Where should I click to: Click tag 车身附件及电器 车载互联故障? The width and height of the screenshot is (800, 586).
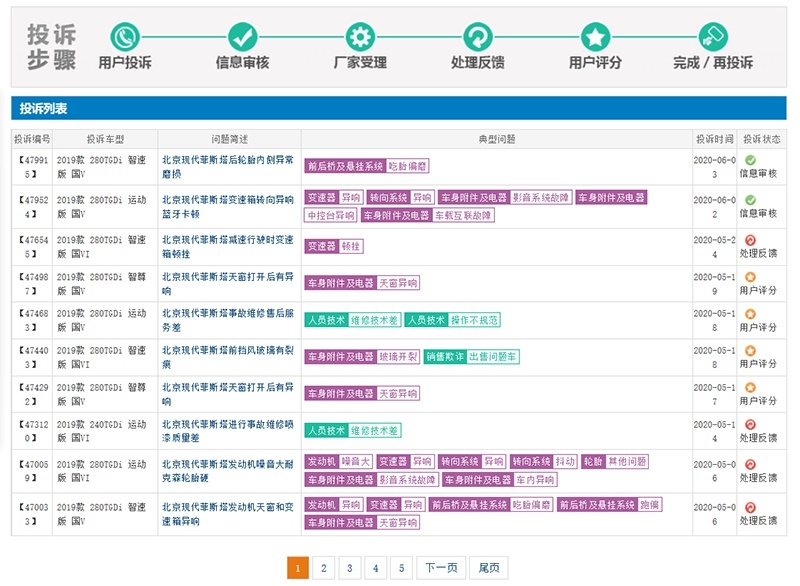coord(428,215)
